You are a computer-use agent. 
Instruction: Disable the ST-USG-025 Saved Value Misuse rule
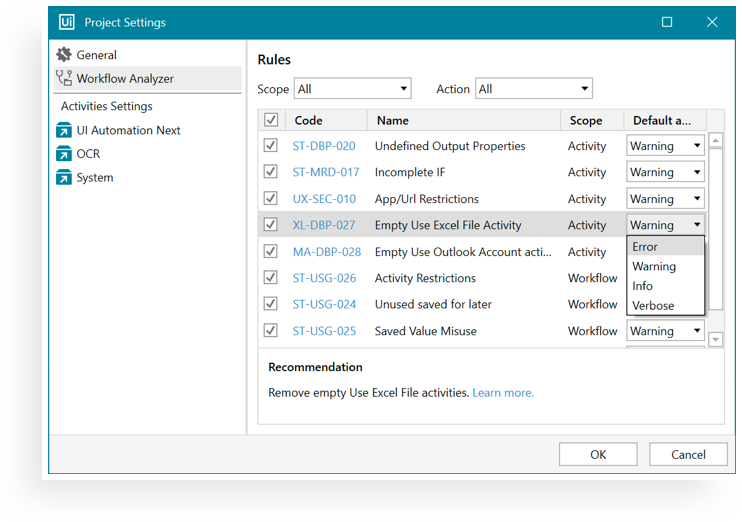tap(271, 330)
